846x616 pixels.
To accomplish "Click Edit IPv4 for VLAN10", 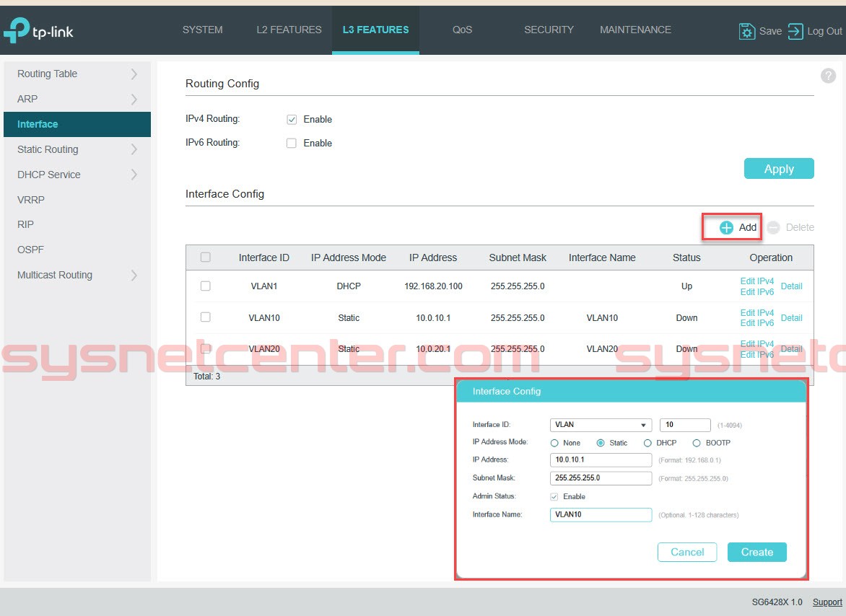I will [x=757, y=312].
